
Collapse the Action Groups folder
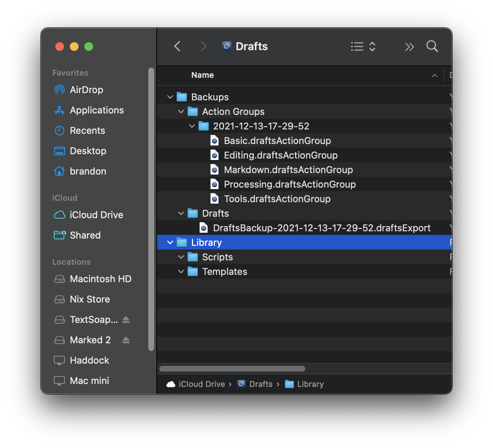(181, 111)
